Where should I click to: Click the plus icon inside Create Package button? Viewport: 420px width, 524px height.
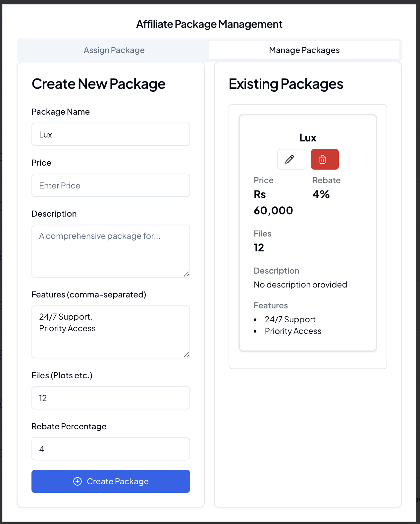(x=78, y=481)
